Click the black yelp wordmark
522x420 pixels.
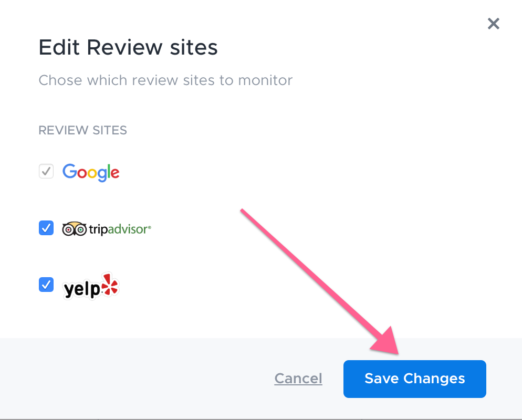point(82,289)
